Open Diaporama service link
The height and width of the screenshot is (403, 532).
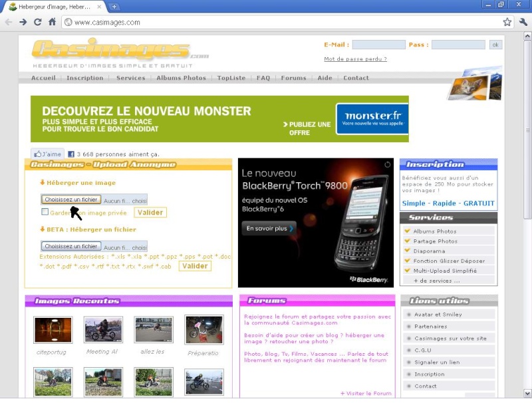pos(429,251)
